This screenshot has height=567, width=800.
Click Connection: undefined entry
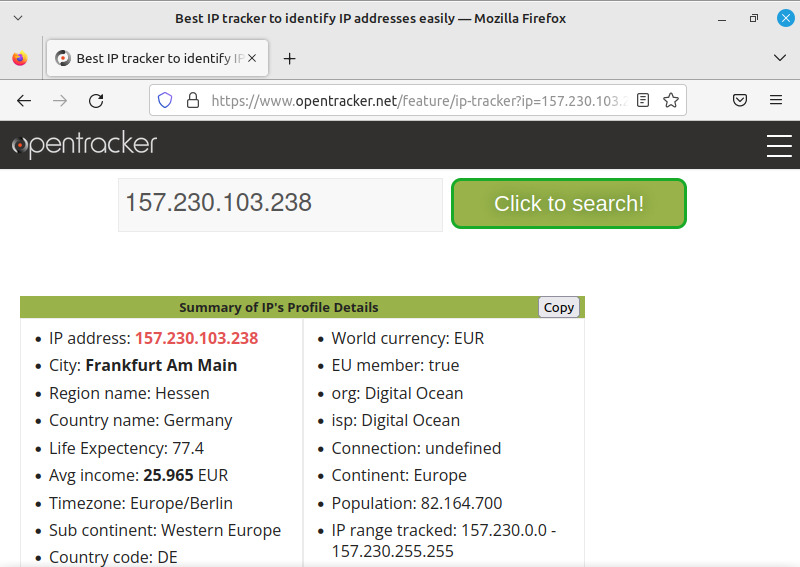tap(416, 448)
